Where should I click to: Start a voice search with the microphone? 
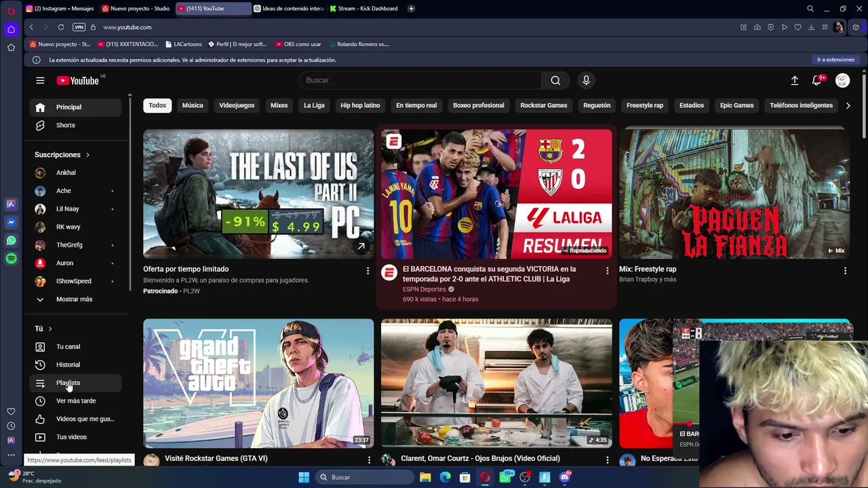pyautogui.click(x=587, y=81)
